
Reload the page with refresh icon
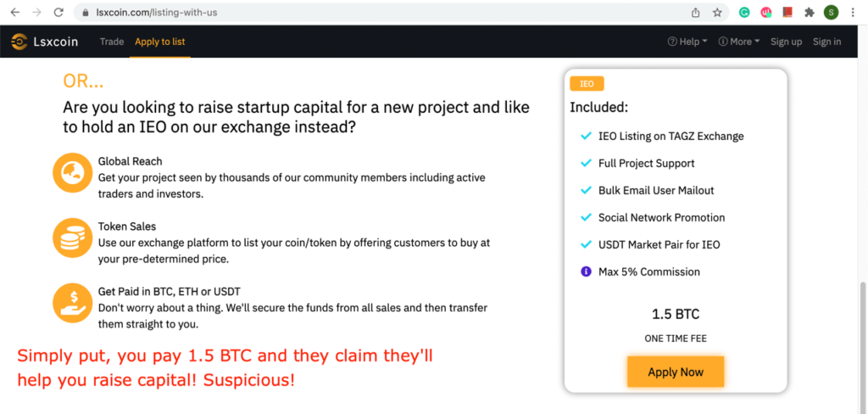(x=58, y=12)
